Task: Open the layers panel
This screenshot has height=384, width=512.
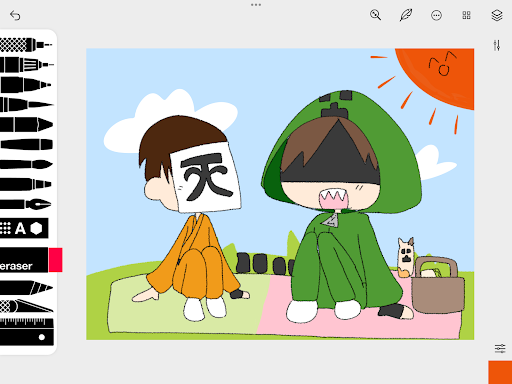Action: click(x=497, y=15)
